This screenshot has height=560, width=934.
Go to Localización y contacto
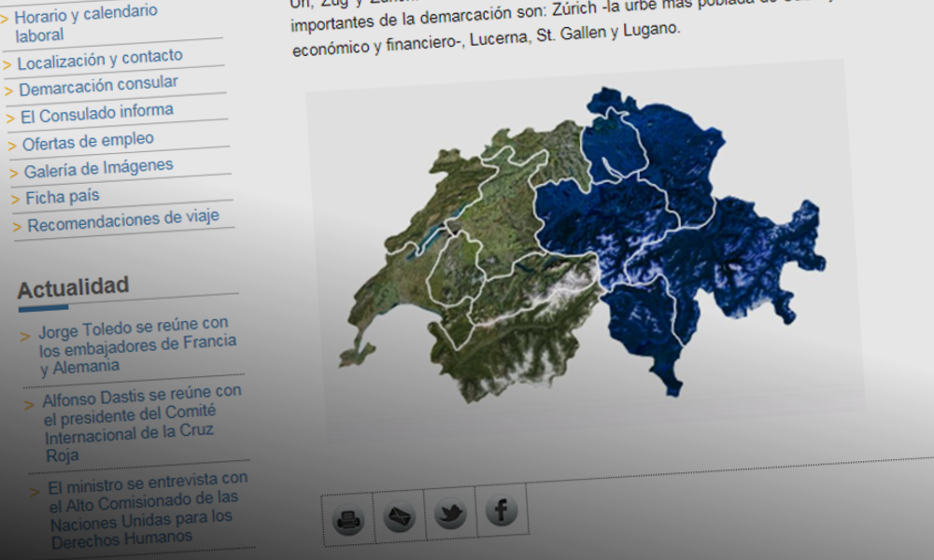coord(100,59)
